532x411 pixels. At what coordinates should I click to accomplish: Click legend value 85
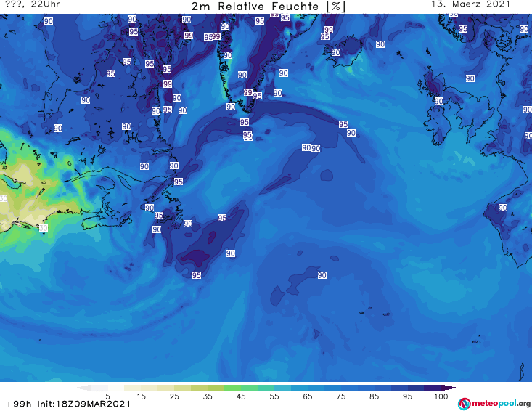pos(375,396)
